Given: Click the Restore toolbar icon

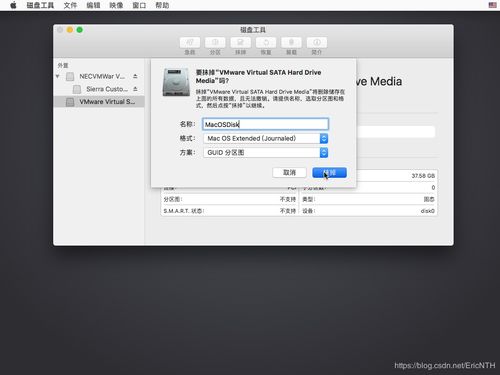Looking at the screenshot, I should [x=266, y=43].
